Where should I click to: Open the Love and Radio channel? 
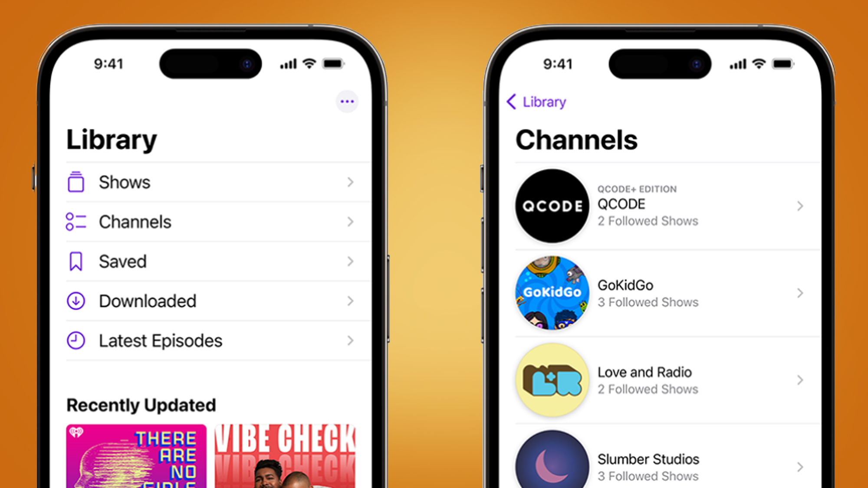(x=656, y=379)
